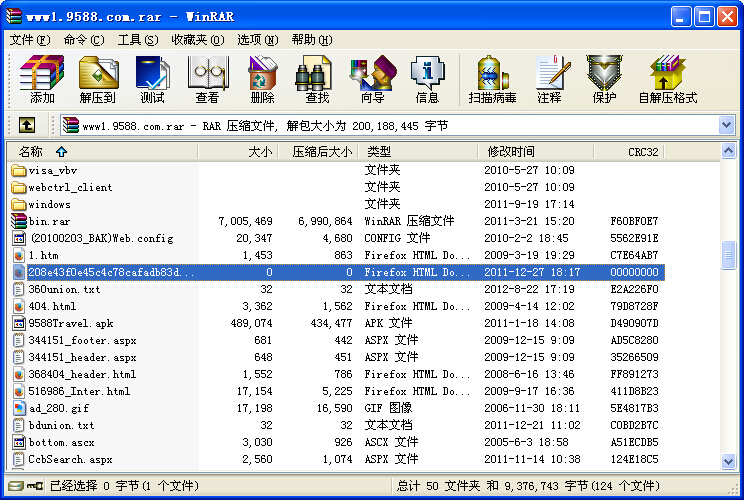Expand the archive path dropdown arrow

(x=726, y=125)
